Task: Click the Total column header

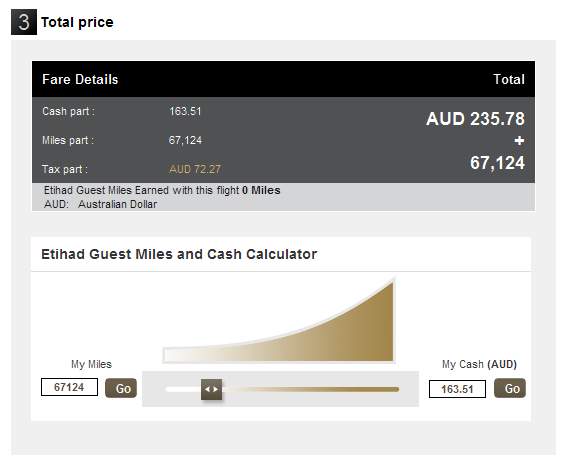Action: point(509,79)
